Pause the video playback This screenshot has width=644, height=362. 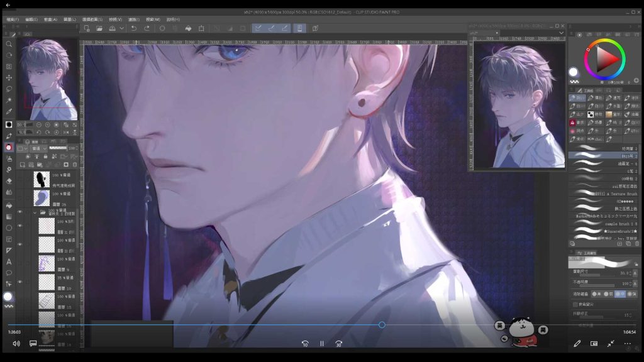pyautogui.click(x=322, y=344)
